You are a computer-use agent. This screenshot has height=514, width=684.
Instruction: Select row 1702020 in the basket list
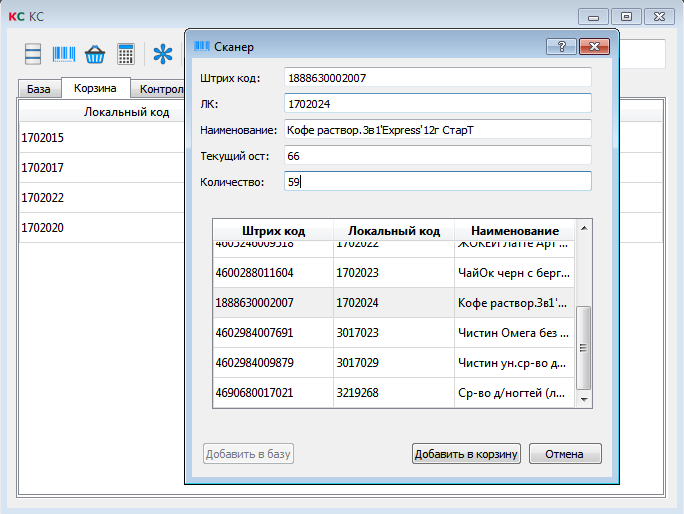[x=102, y=227]
